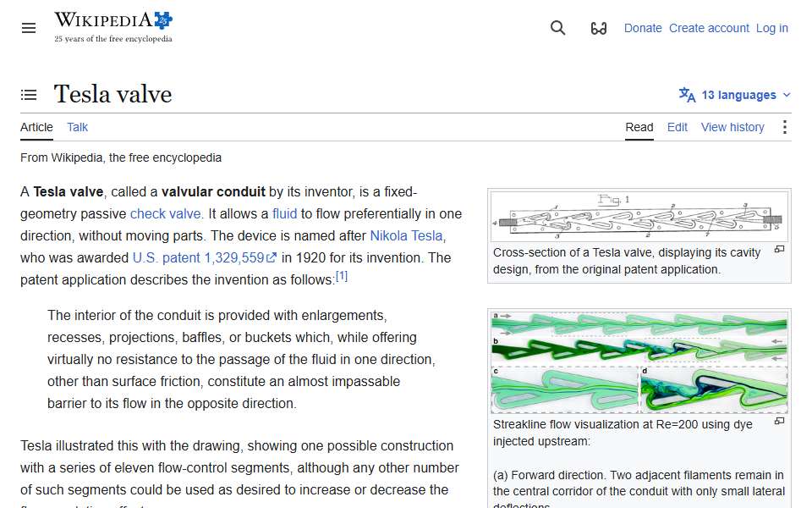The height and width of the screenshot is (508, 812).
Task: Open the Nikola Tesla link
Action: [406, 236]
